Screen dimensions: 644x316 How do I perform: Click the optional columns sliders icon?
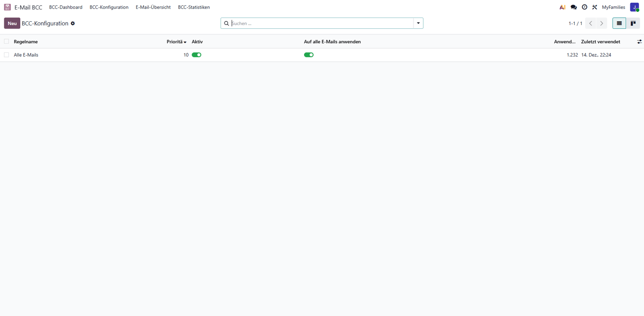coord(639,42)
